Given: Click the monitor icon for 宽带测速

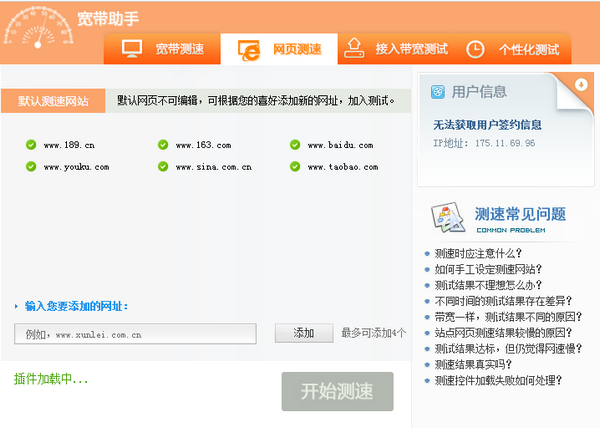Looking at the screenshot, I should (132, 49).
